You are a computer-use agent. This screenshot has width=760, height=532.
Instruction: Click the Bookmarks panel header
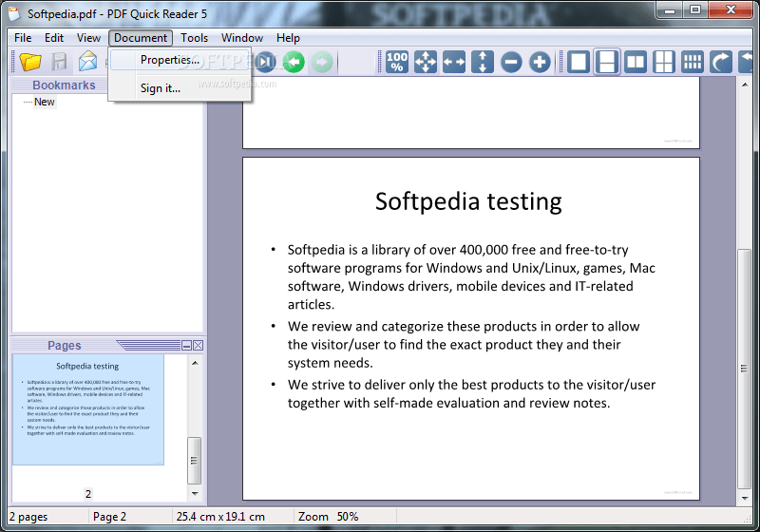(x=64, y=85)
